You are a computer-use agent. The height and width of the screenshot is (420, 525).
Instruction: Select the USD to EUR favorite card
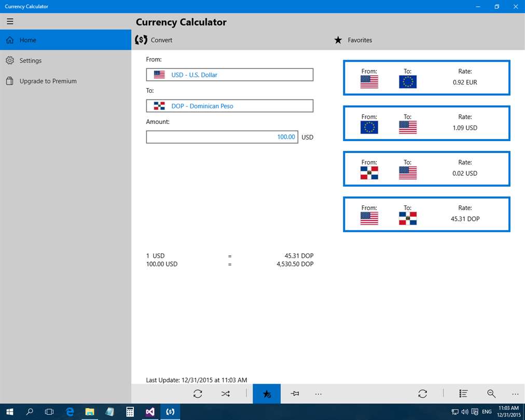tap(426, 78)
